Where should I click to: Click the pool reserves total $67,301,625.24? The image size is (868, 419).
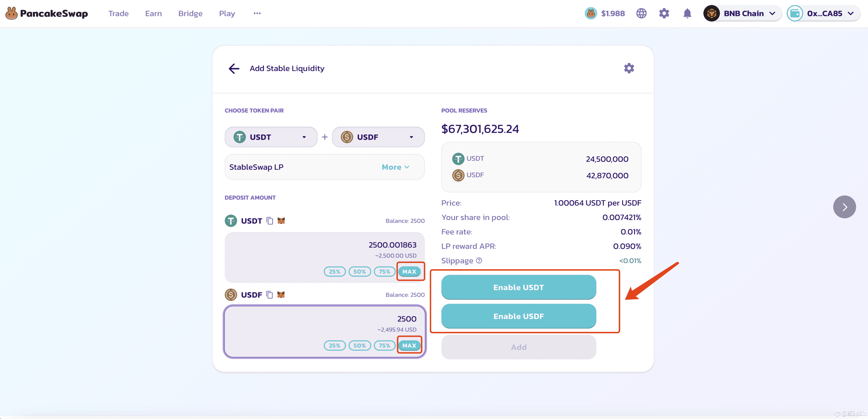click(480, 129)
